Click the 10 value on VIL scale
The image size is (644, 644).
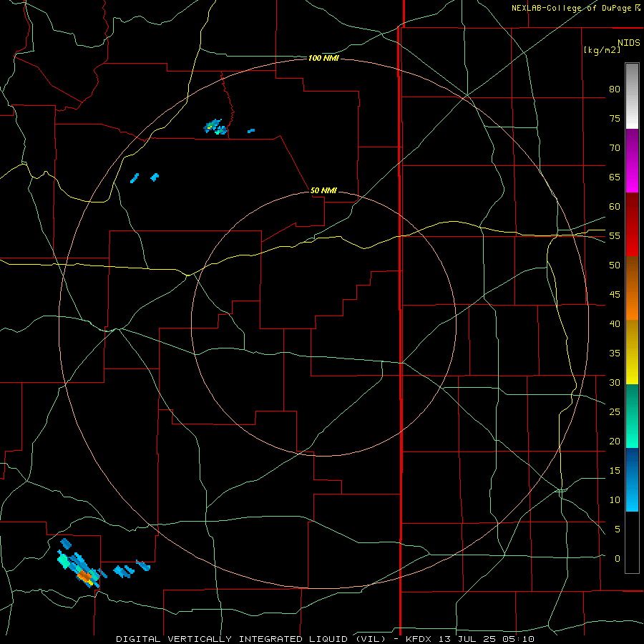tap(615, 500)
